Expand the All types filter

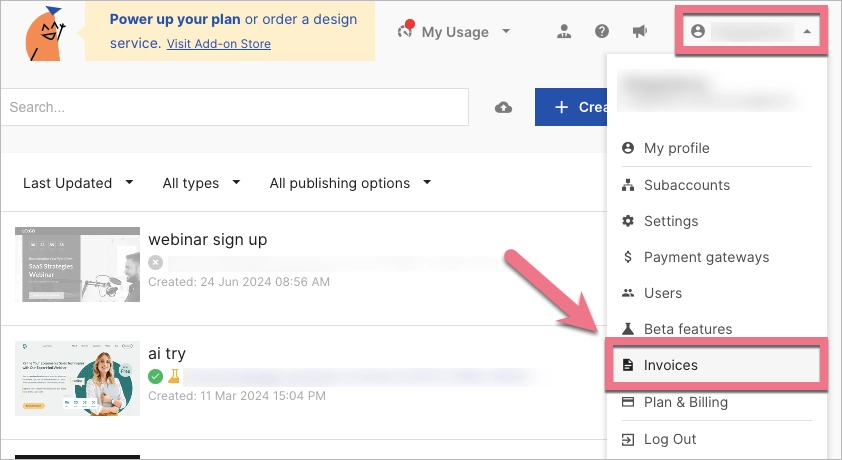point(201,183)
